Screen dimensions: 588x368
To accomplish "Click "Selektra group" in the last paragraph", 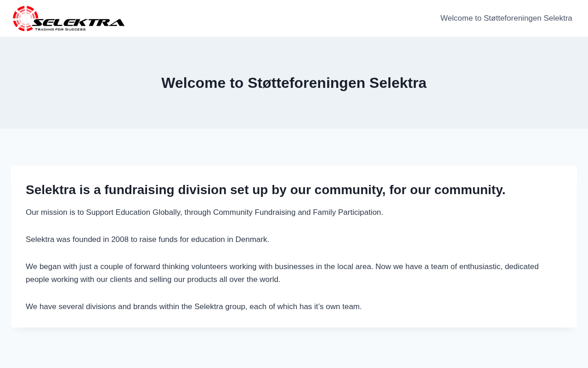I will (220, 307).
